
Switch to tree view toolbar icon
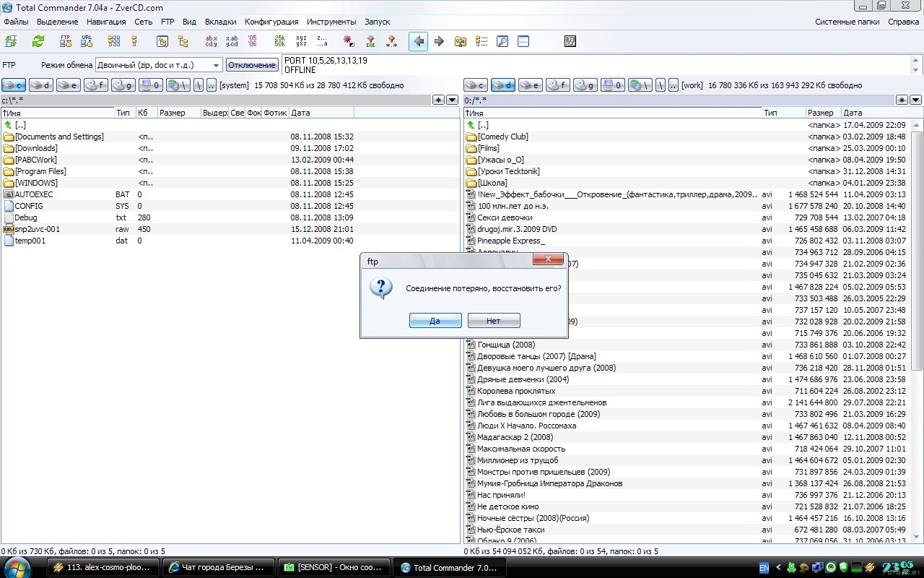pos(183,41)
